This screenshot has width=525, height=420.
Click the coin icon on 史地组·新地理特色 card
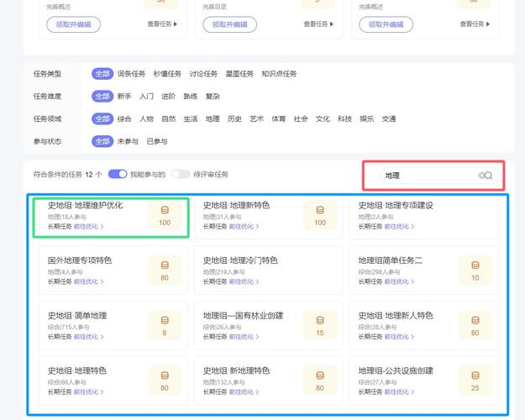[x=320, y=375]
